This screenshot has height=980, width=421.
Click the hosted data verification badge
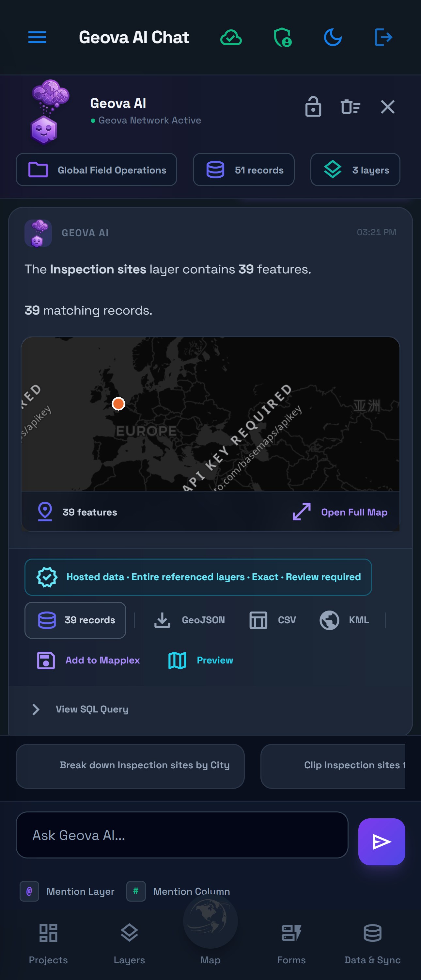198,577
